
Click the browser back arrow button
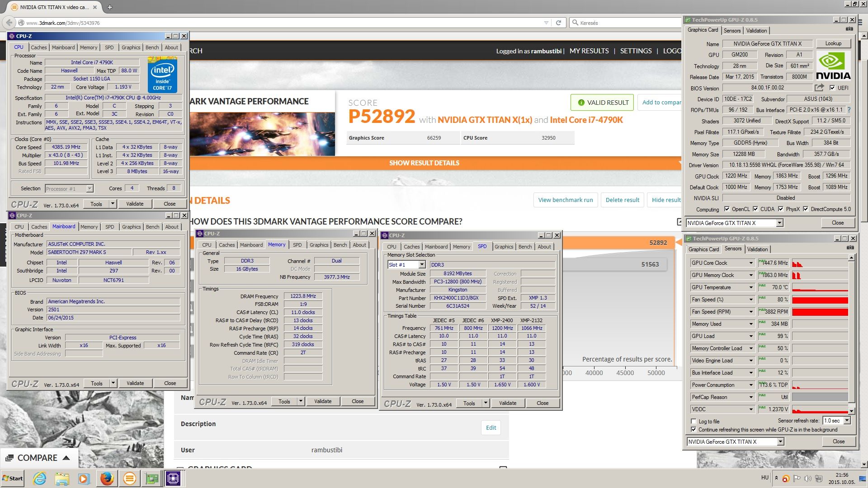click(x=9, y=23)
